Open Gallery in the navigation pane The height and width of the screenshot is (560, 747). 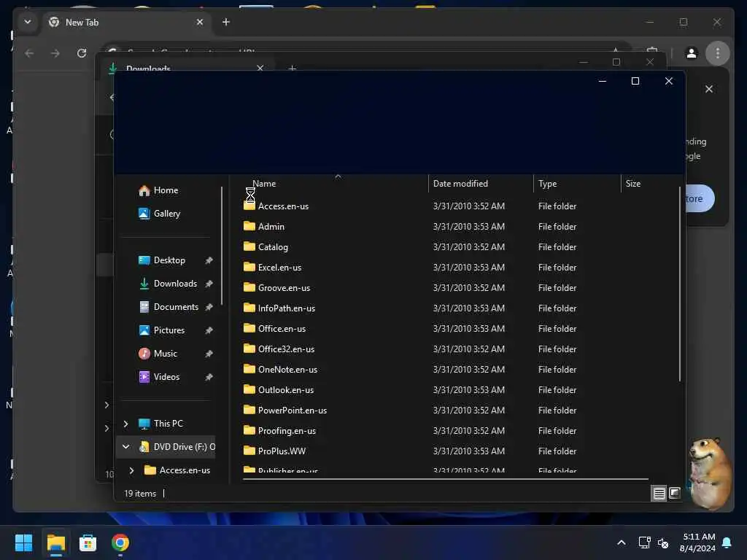pyautogui.click(x=166, y=214)
